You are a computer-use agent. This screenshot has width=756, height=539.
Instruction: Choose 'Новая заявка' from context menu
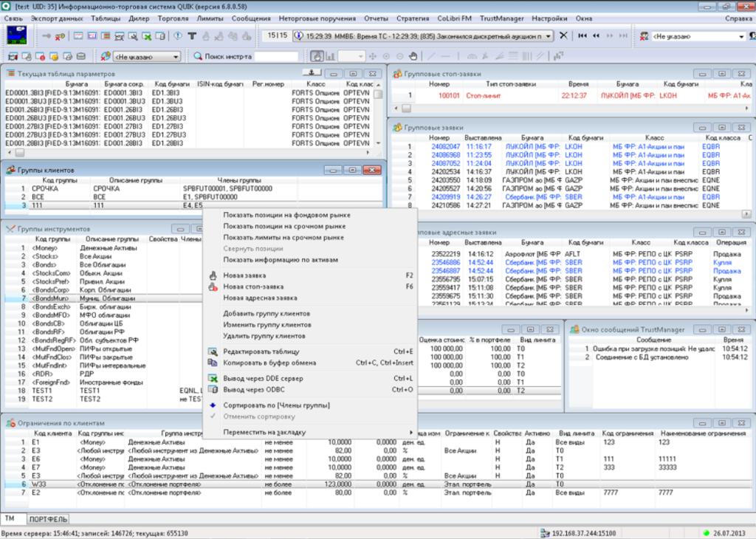tap(243, 275)
